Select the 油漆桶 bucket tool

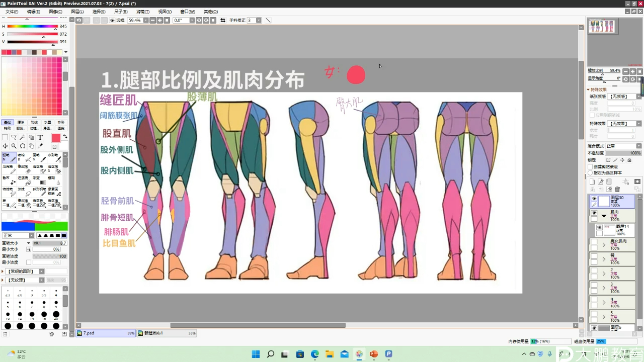[x=24, y=181]
